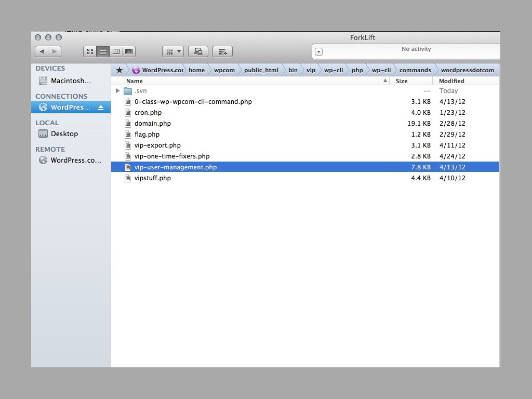Go back with the left arrow button

[42, 51]
